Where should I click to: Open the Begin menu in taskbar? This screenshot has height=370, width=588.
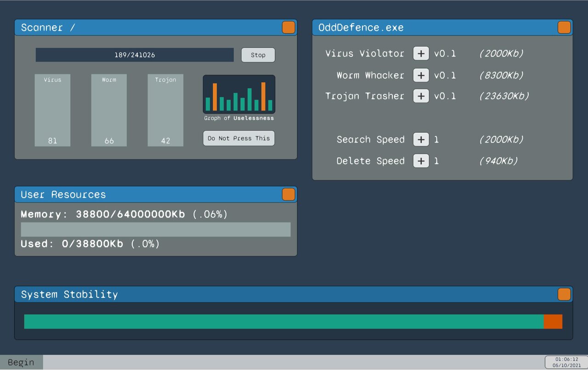tap(21, 362)
